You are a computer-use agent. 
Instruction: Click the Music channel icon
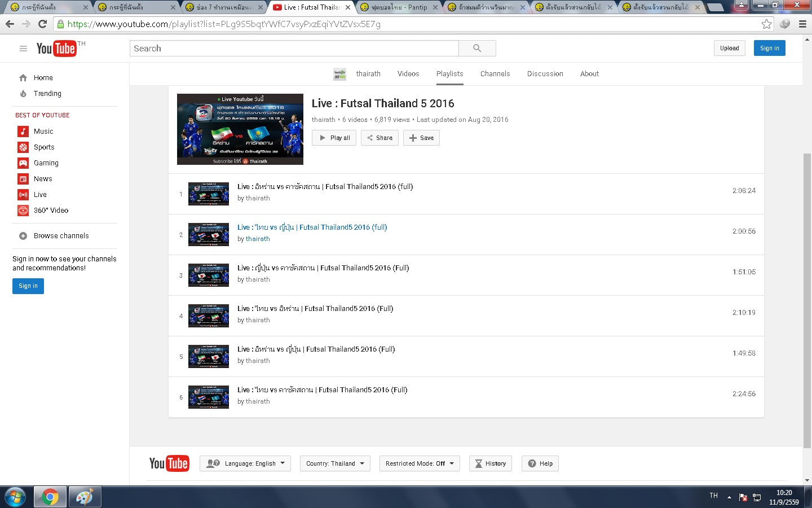tap(23, 132)
